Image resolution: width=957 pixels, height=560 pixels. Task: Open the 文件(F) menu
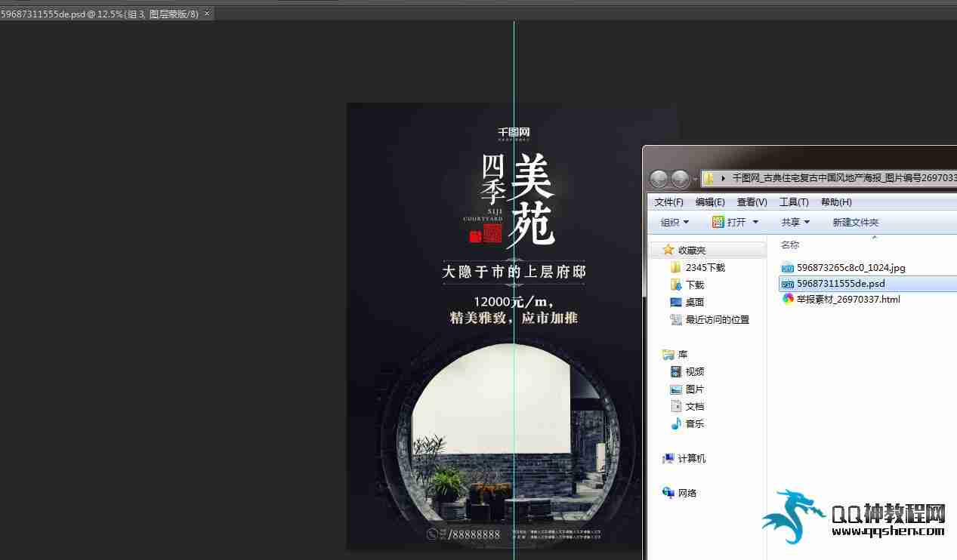669,202
